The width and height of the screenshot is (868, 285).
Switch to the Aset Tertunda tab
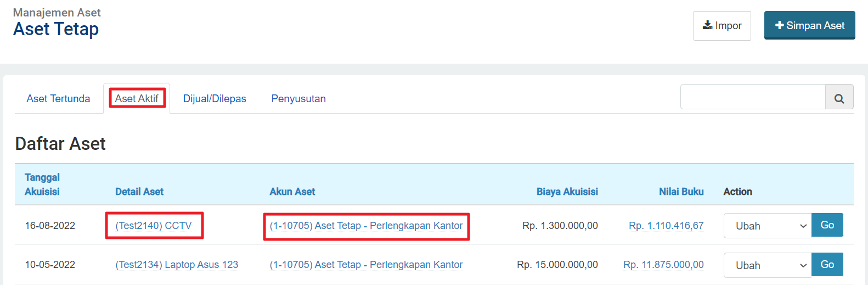(x=58, y=99)
